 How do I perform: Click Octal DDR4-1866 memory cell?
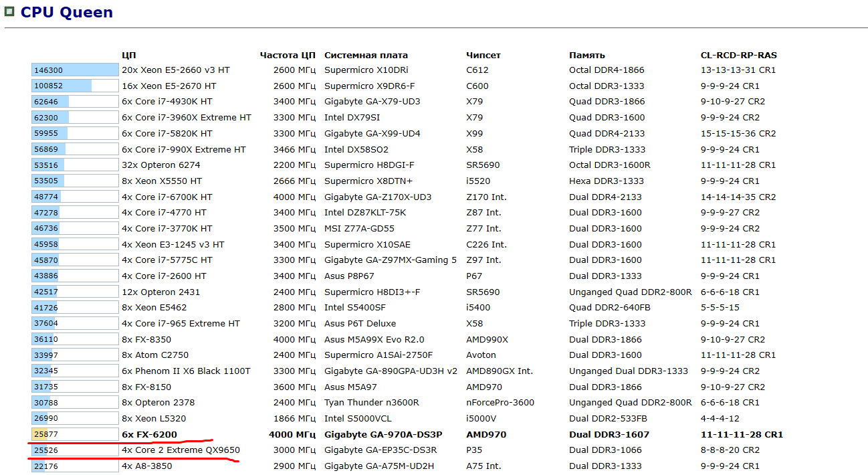click(607, 70)
